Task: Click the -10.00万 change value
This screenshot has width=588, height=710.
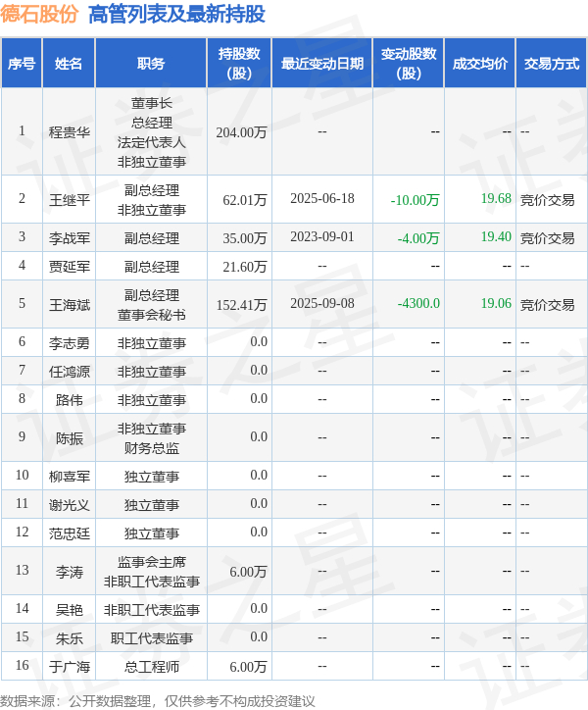Action: [416, 200]
